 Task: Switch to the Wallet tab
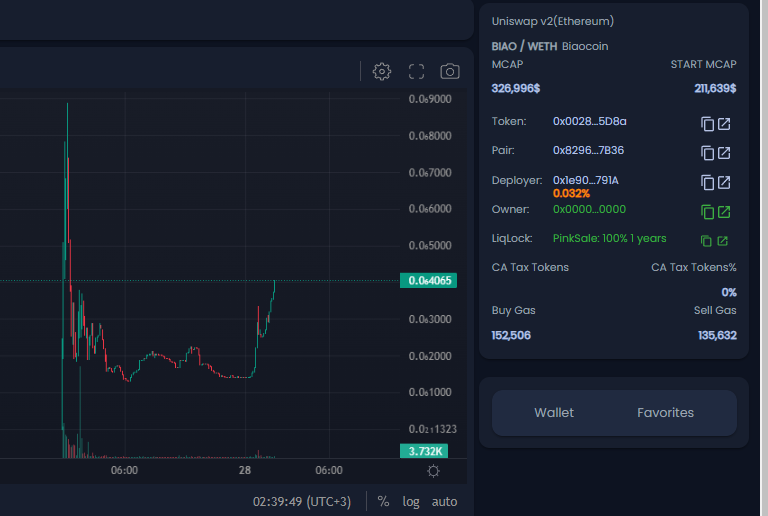pos(554,413)
